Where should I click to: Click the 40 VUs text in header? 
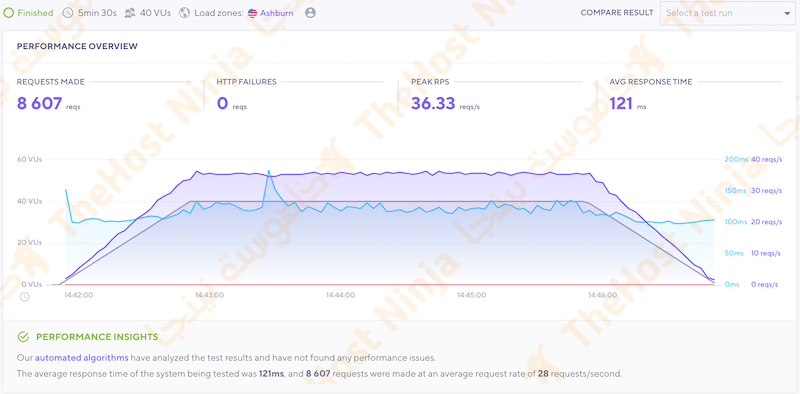[x=156, y=13]
